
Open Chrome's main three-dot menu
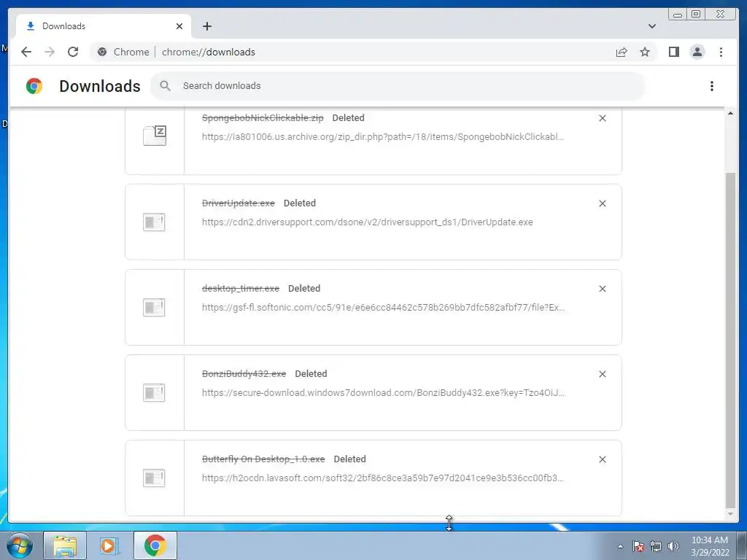tap(721, 52)
